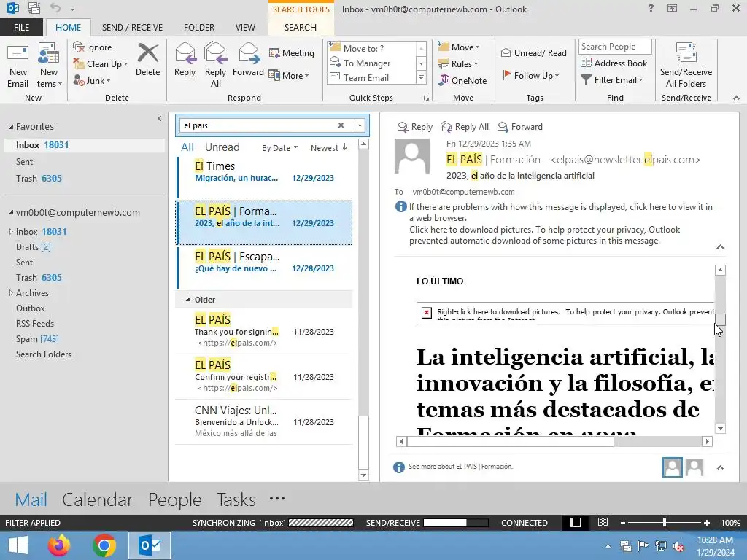This screenshot has height=560, width=747.
Task: Reply with a Meeting request
Action: pyautogui.click(x=292, y=52)
